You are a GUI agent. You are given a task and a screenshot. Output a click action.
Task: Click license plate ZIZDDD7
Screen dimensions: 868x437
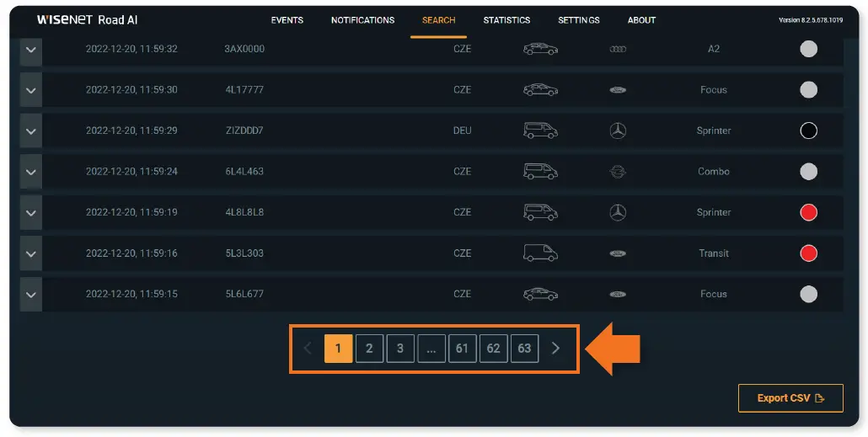point(244,131)
